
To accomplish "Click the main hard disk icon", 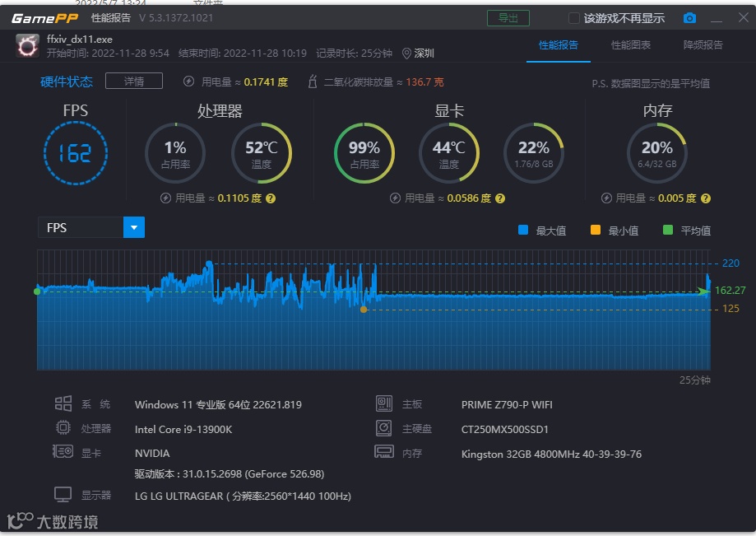I will click(x=384, y=428).
